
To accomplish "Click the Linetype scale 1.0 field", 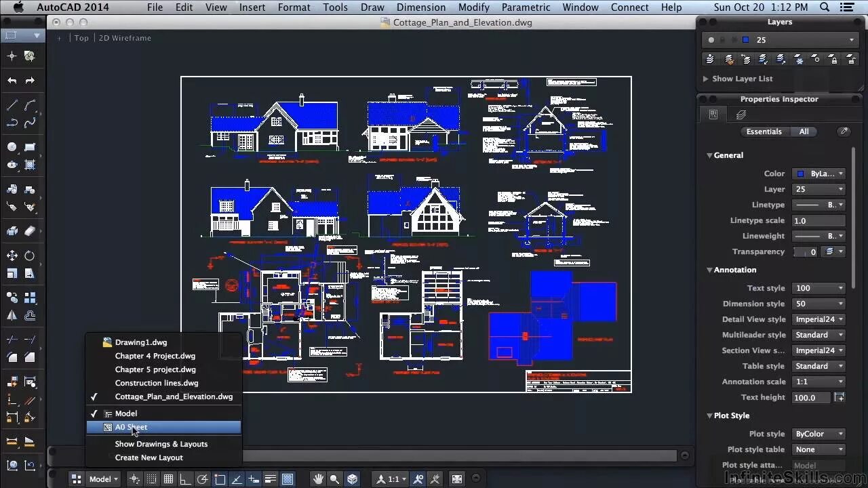I will [818, 220].
